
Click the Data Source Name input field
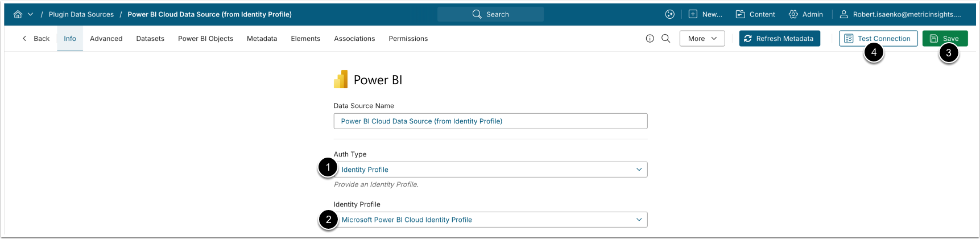[490, 121]
